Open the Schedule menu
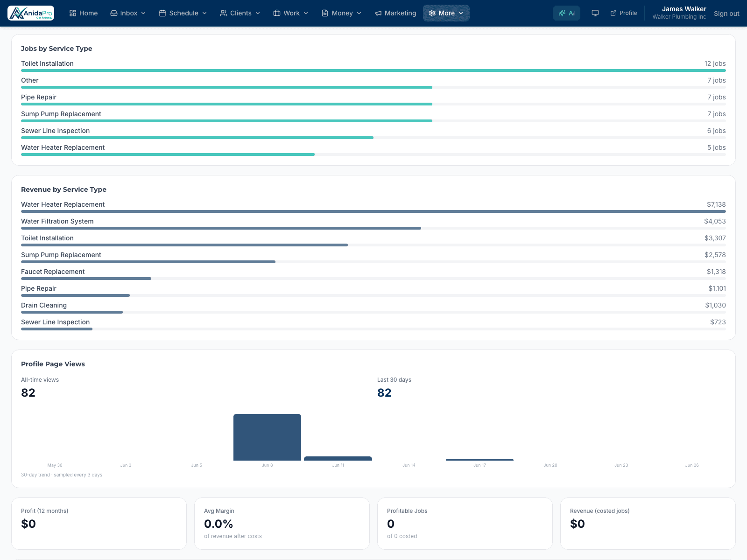Viewport: 747px width, 560px height. pyautogui.click(x=183, y=13)
